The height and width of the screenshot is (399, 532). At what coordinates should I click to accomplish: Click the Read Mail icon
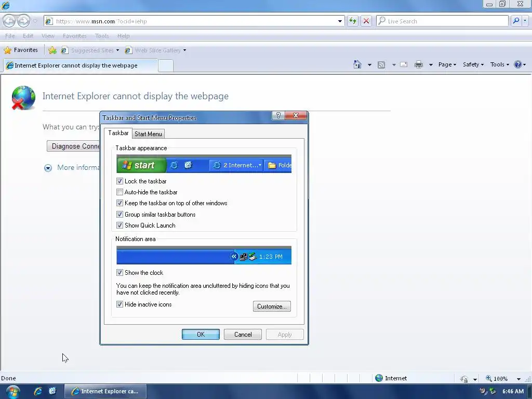[404, 64]
